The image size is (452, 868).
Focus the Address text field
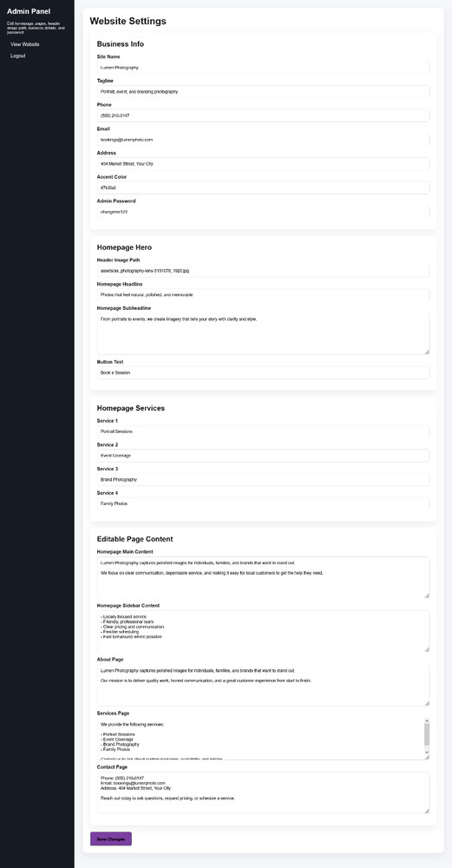point(264,164)
